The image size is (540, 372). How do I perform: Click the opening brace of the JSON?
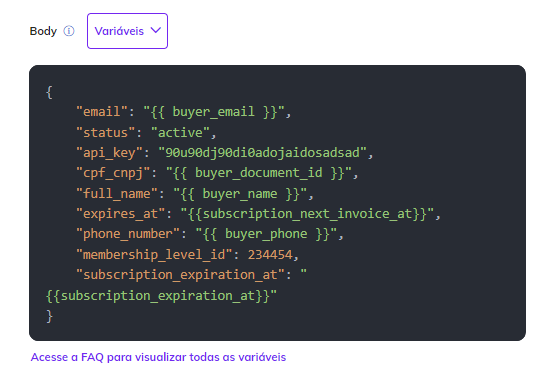click(50, 92)
